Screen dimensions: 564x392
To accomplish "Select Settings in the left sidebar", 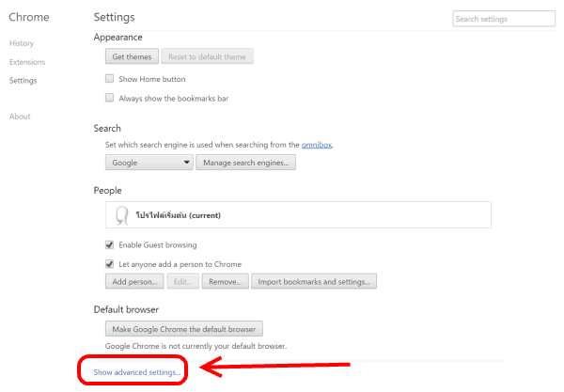I will tap(23, 80).
